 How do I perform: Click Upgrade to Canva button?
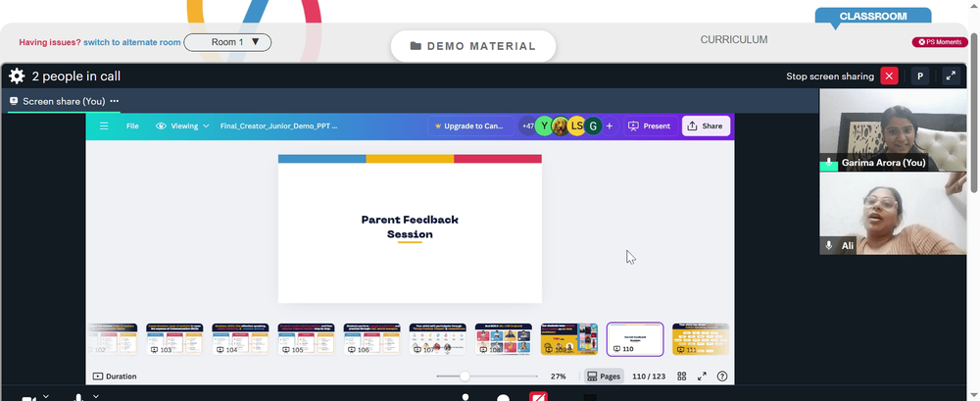coord(469,125)
